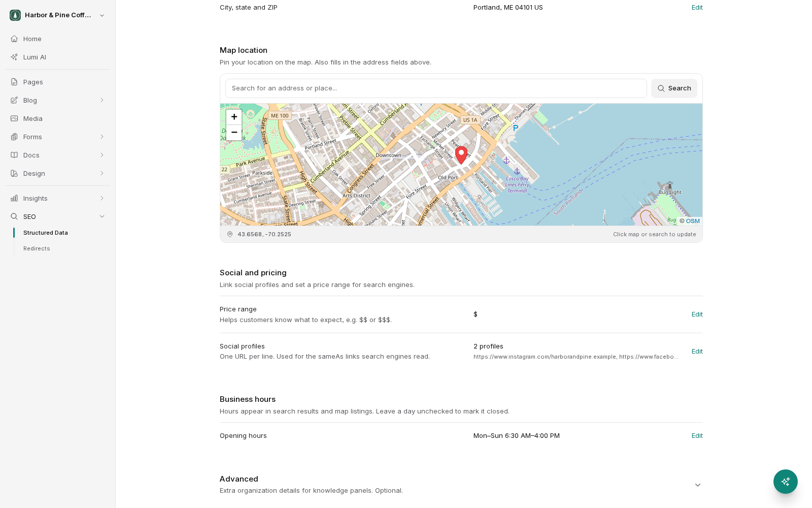Click the Mon–Sun 6:30 AM–4:00 PM value
The image size is (812, 508).
click(517, 435)
